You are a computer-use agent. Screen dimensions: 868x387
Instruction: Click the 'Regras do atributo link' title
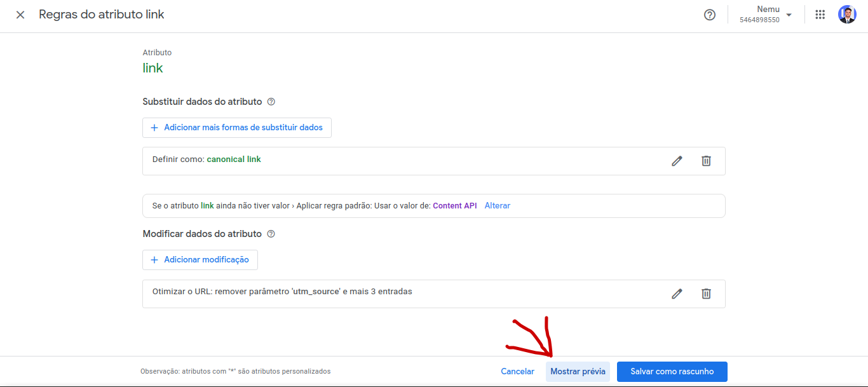pyautogui.click(x=102, y=15)
